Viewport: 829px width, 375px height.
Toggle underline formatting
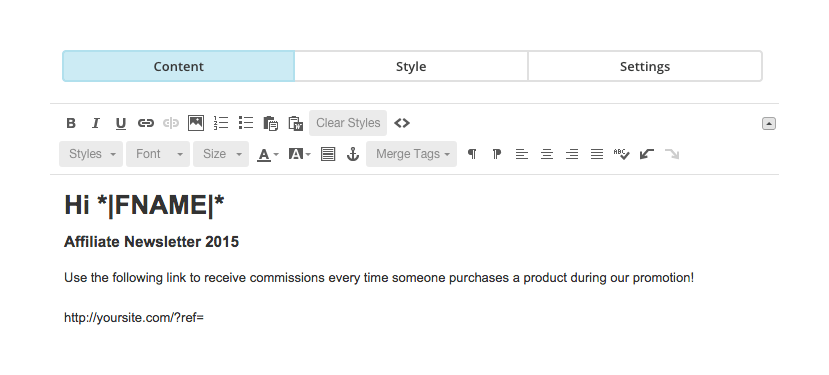click(x=121, y=123)
